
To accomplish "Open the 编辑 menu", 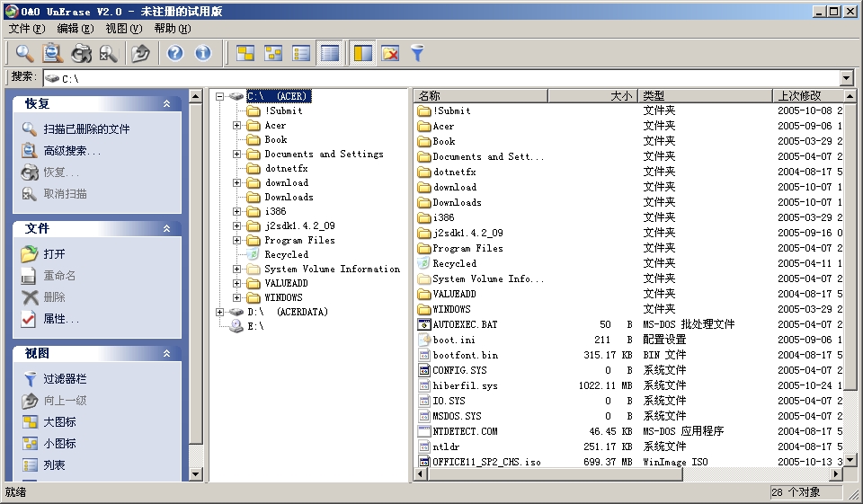I will coord(76,29).
